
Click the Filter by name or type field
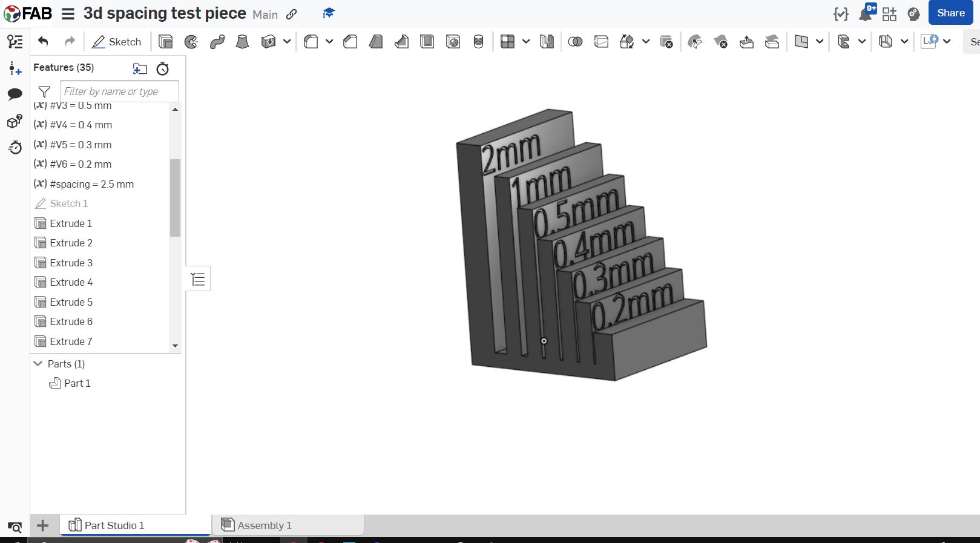pos(119,91)
